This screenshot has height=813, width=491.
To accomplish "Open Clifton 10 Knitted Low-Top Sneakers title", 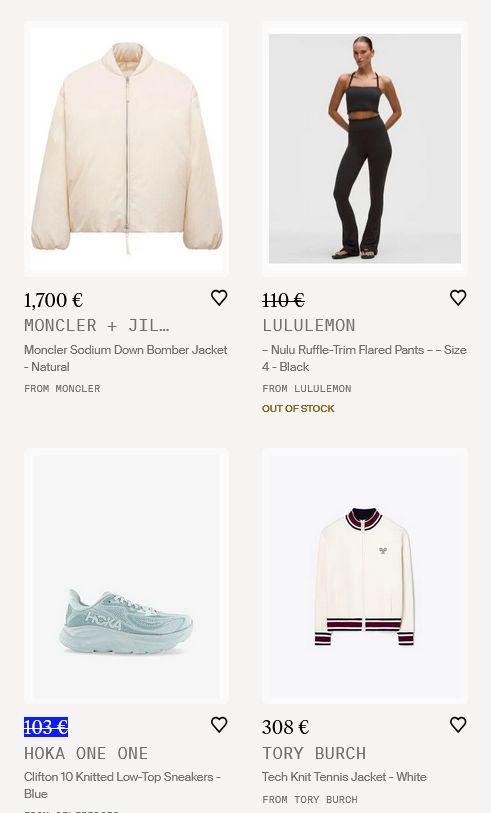I will [x=122, y=785].
